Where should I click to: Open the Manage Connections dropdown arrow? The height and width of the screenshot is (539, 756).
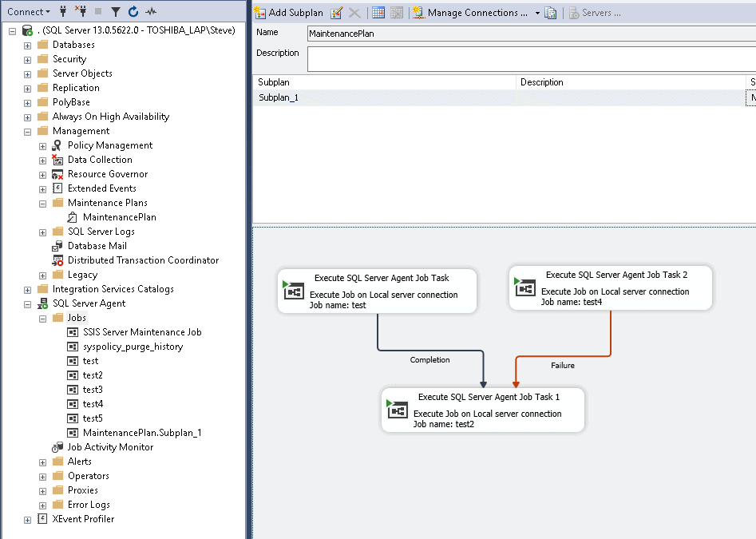pyautogui.click(x=537, y=13)
